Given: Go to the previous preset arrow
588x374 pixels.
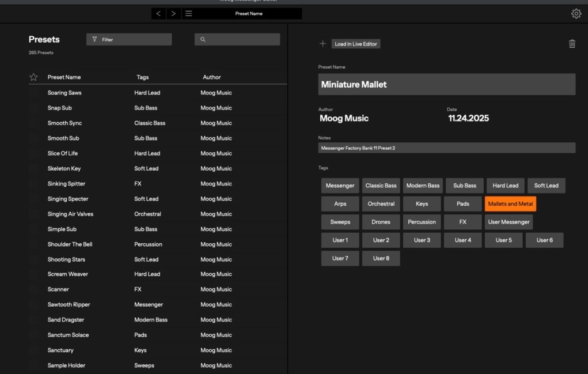Looking at the screenshot, I should coord(159,13).
